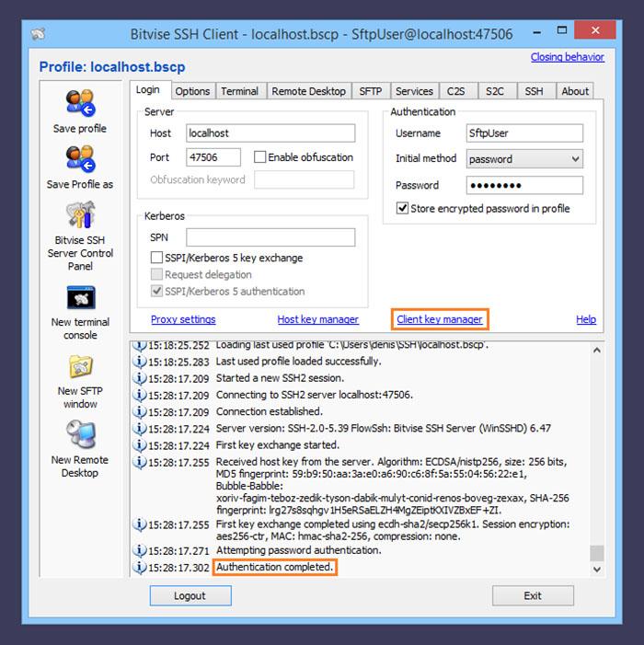Click the Help link
The height and width of the screenshot is (645, 644).
(x=586, y=319)
